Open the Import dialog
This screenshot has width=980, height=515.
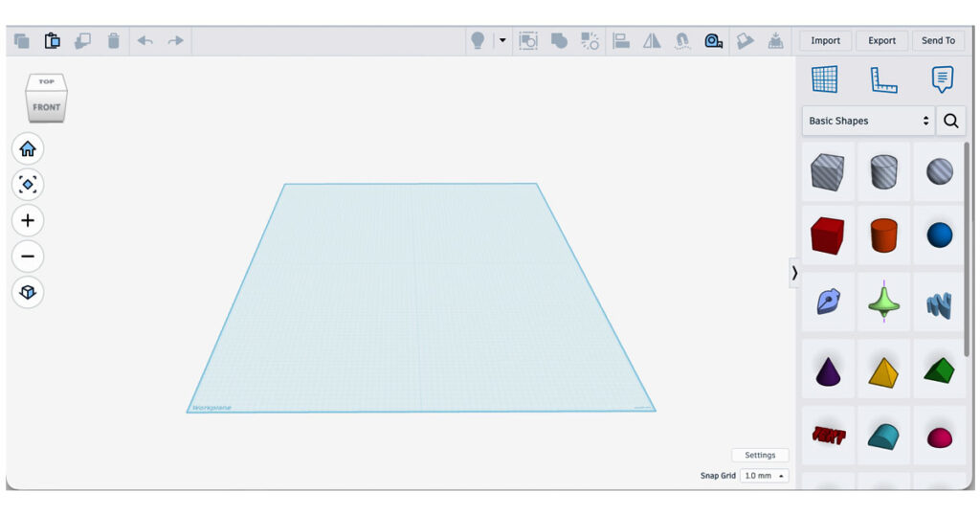pos(826,40)
